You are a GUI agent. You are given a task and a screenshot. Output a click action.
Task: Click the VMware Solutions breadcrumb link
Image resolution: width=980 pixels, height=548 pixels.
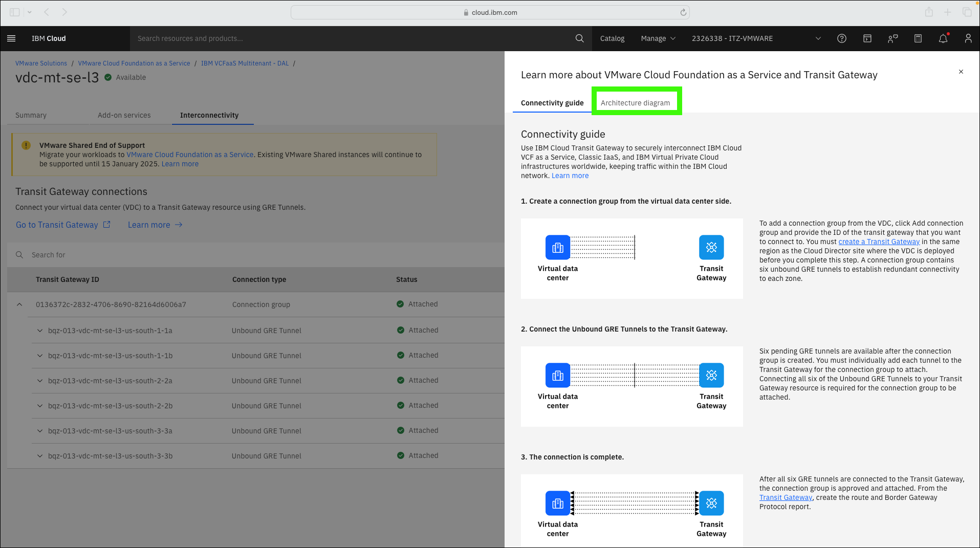click(x=41, y=63)
